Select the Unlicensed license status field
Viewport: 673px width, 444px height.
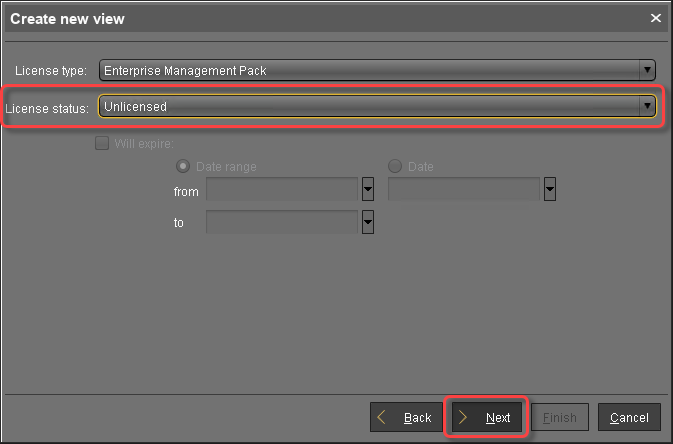pos(368,106)
